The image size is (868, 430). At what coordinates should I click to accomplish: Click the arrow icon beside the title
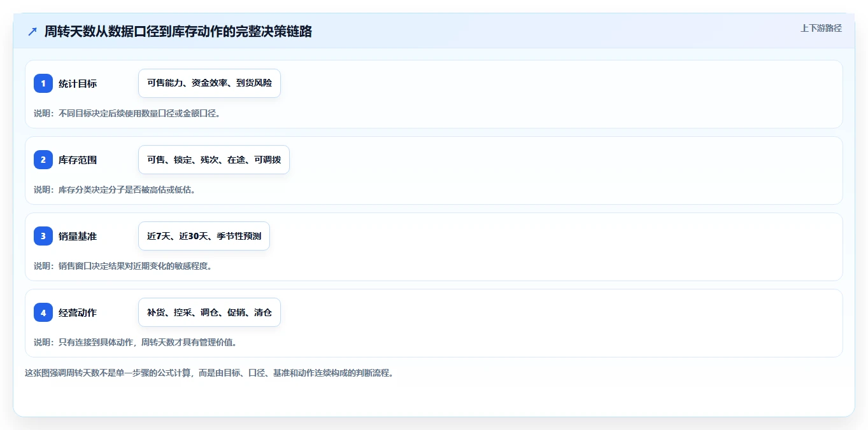pyautogui.click(x=32, y=32)
